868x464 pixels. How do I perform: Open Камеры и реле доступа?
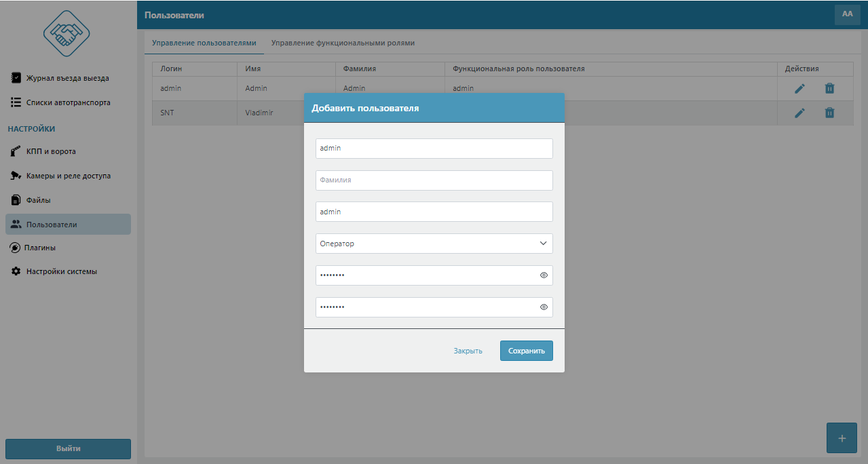coord(68,176)
